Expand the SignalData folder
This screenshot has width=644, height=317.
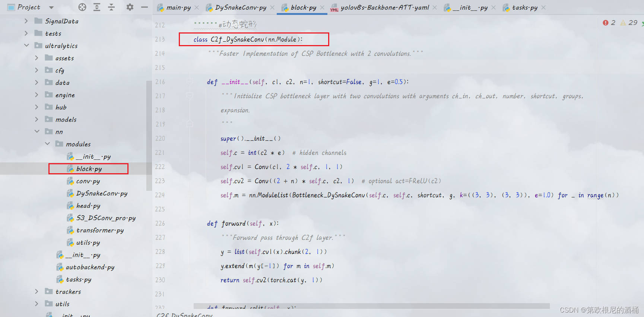click(x=26, y=21)
